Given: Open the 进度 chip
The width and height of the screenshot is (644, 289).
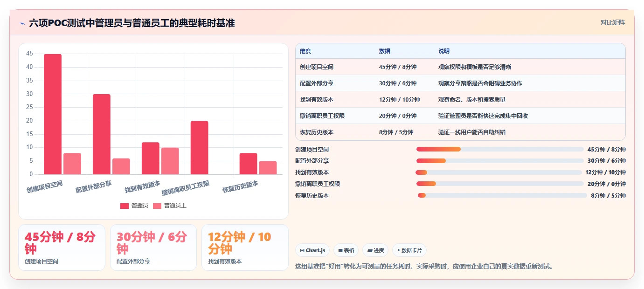Looking at the screenshot, I should point(375,250).
